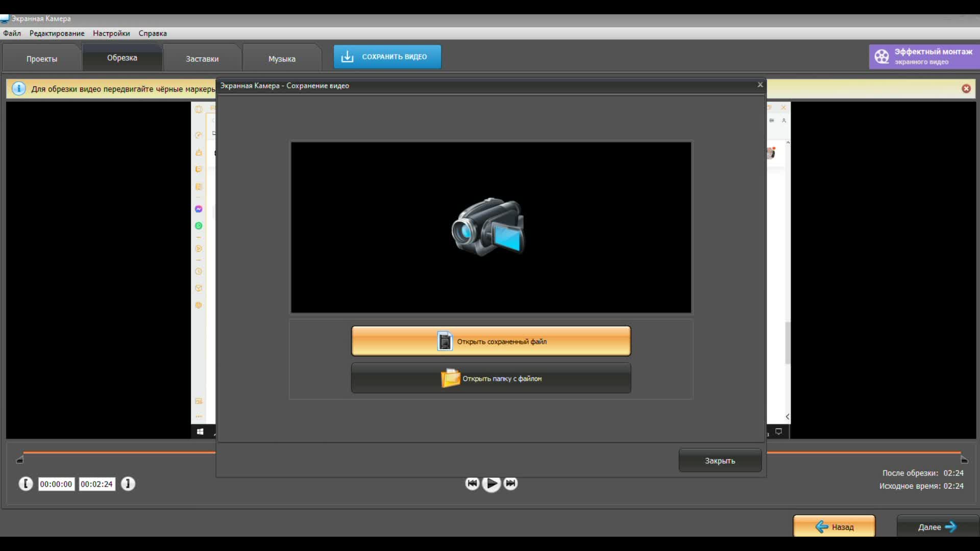Click Открыть сохраненный файл
Image resolution: width=980 pixels, height=551 pixels.
click(490, 341)
